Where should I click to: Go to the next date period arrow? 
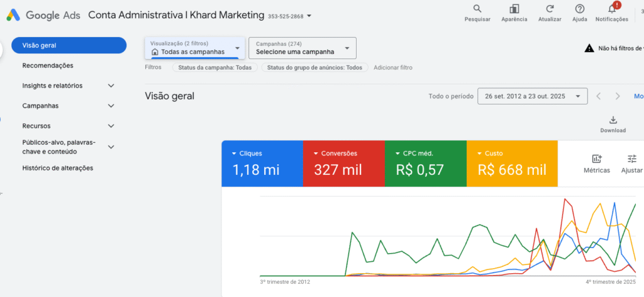click(618, 96)
